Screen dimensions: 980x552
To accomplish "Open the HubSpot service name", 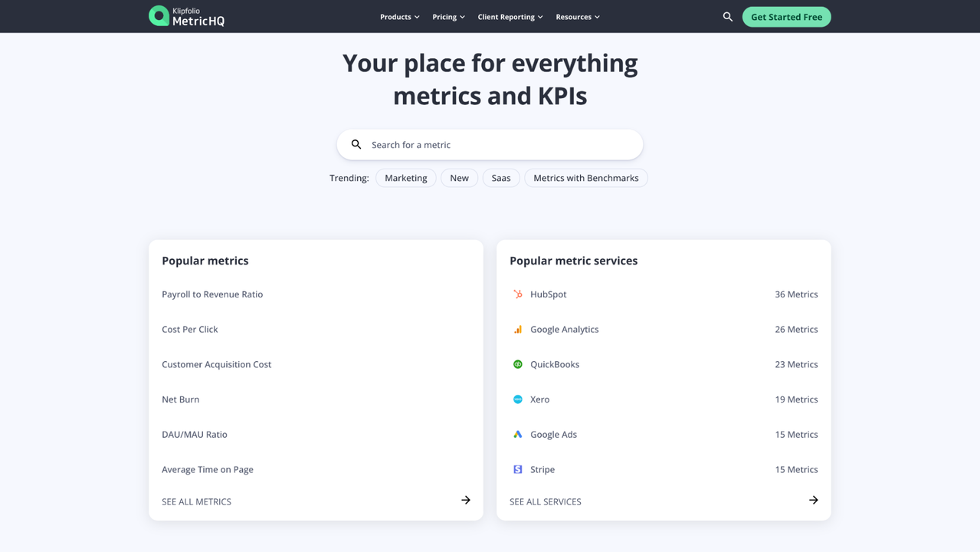I will coord(549,294).
